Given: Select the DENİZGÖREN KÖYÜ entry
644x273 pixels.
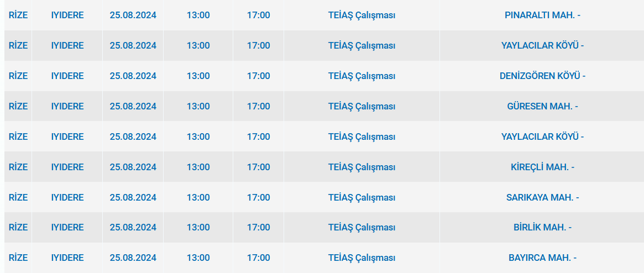Looking at the screenshot, I should (542, 76).
